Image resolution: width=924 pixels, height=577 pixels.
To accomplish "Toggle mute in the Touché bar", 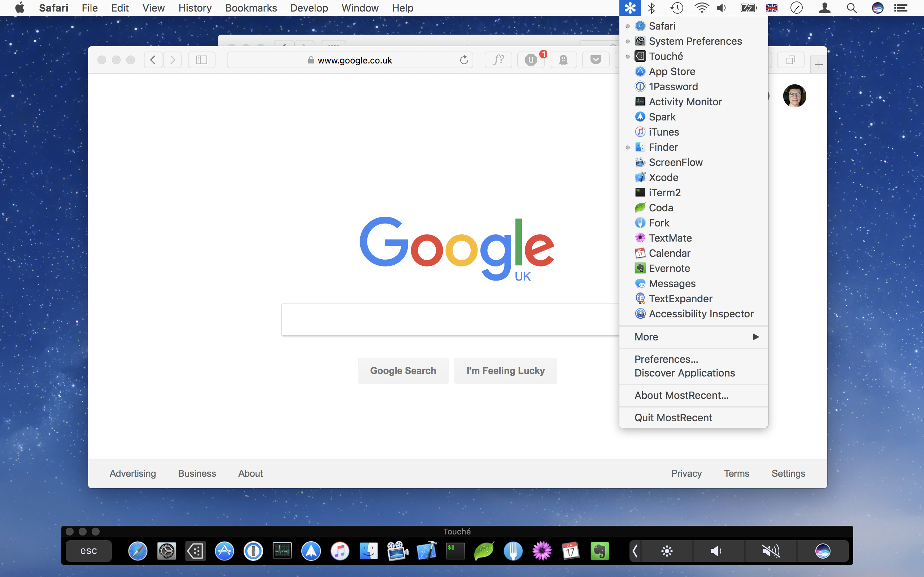I will pyautogui.click(x=771, y=551).
